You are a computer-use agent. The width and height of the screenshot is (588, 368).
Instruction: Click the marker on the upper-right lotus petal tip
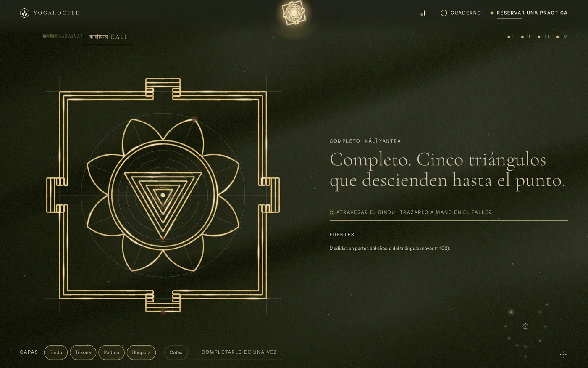[194, 119]
